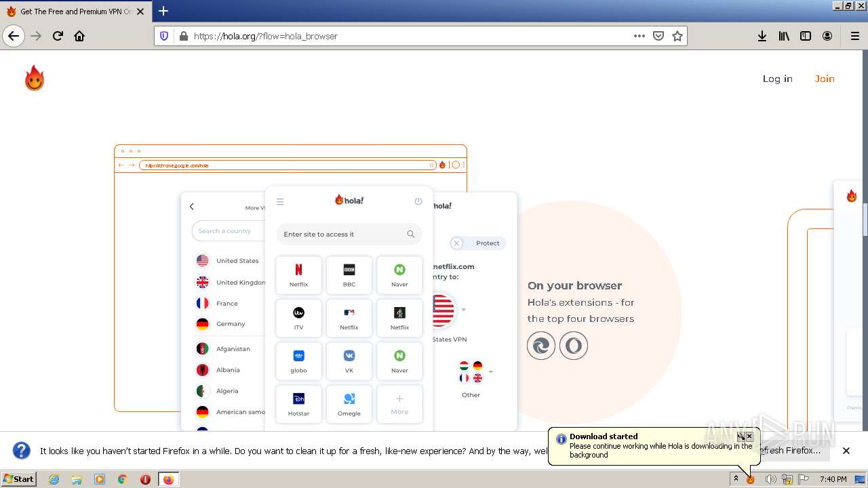868x488 pixels.
Task: Click the Netflix tile in Hola popup
Action: (298, 274)
